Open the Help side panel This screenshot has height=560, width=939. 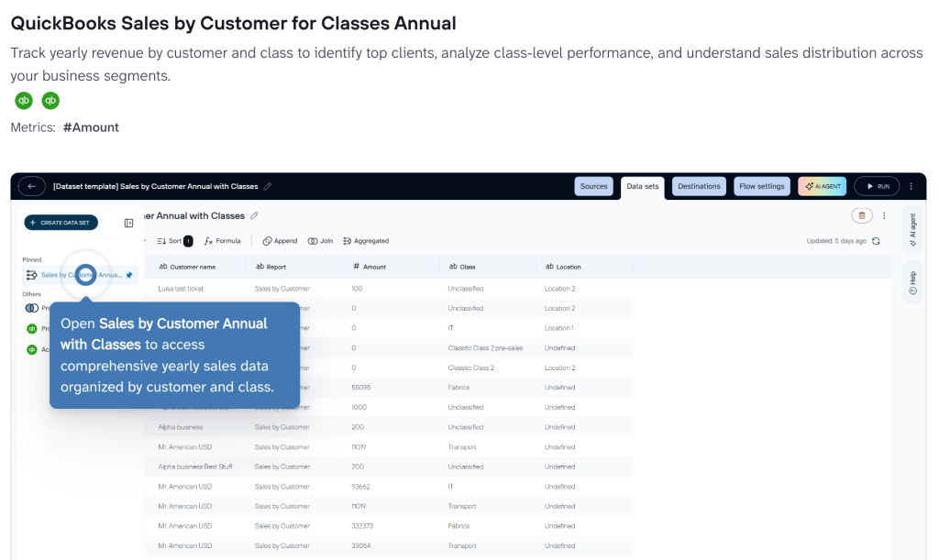[912, 282]
